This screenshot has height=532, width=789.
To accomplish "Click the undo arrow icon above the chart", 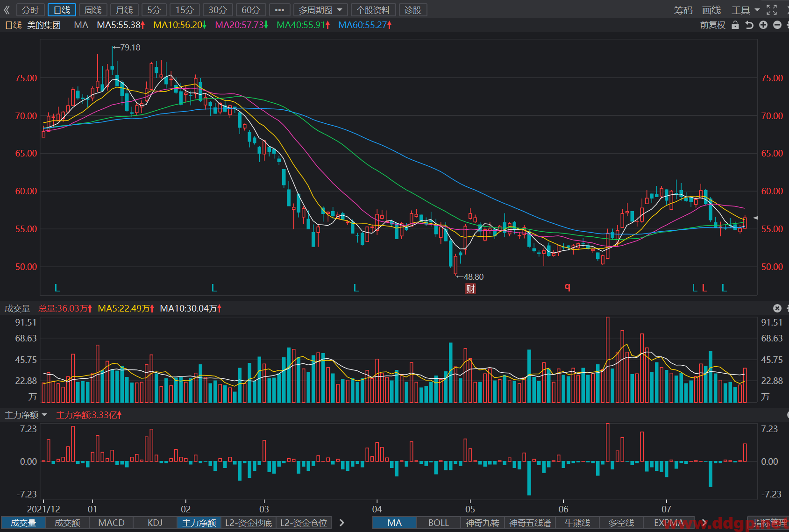I will coord(749,25).
